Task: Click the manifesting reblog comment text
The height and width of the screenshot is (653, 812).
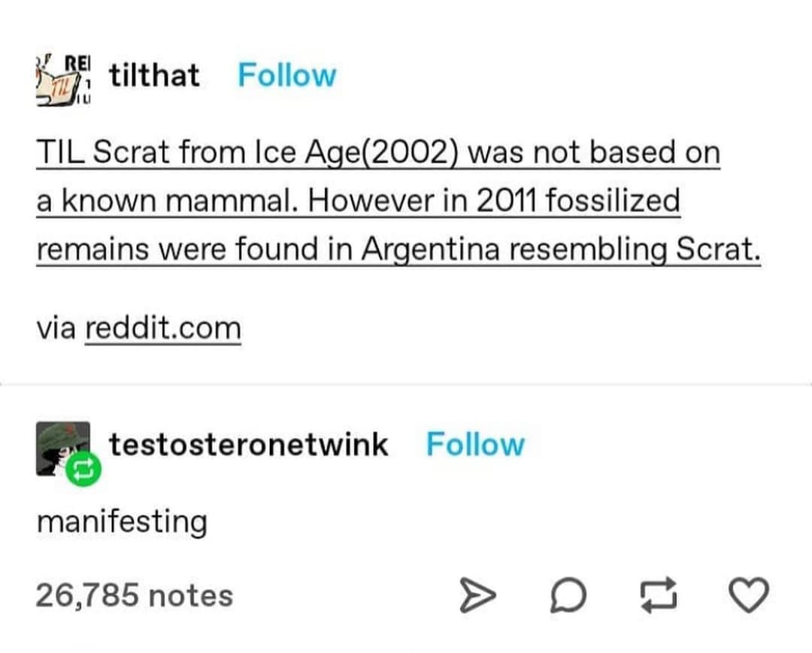Action: tap(122, 521)
